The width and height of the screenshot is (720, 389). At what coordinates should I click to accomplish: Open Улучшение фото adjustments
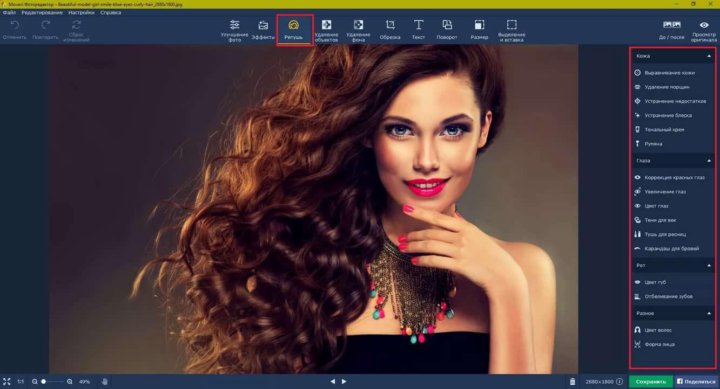click(234, 30)
